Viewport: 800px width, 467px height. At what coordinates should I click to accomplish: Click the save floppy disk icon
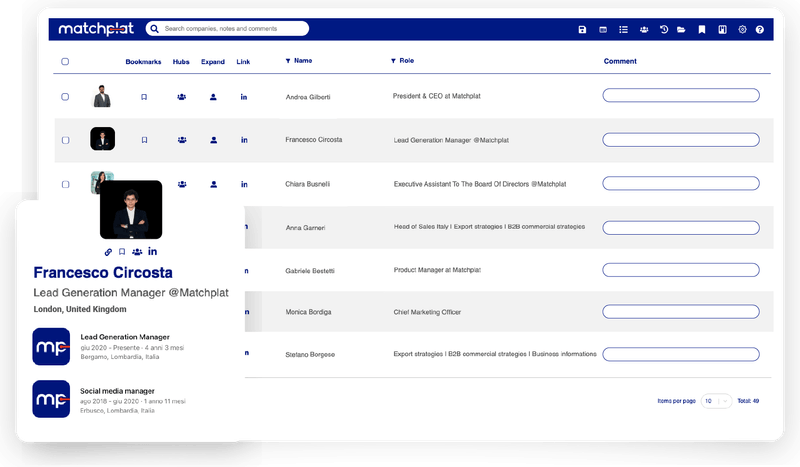pyautogui.click(x=582, y=30)
